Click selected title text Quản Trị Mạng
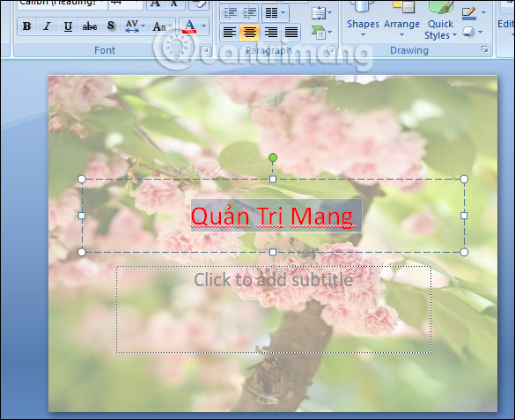Image resolution: width=515 pixels, height=420 pixels. coord(273,217)
